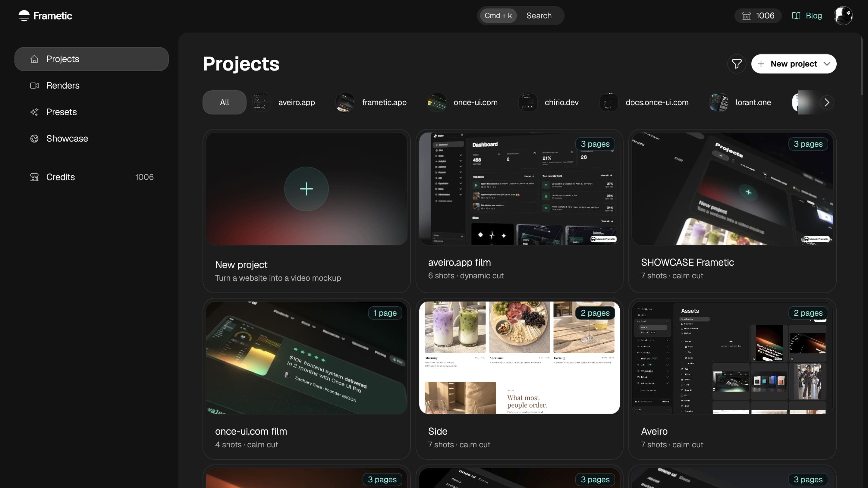The height and width of the screenshot is (488, 868).
Task: Open the Blog link
Action: (x=807, y=16)
